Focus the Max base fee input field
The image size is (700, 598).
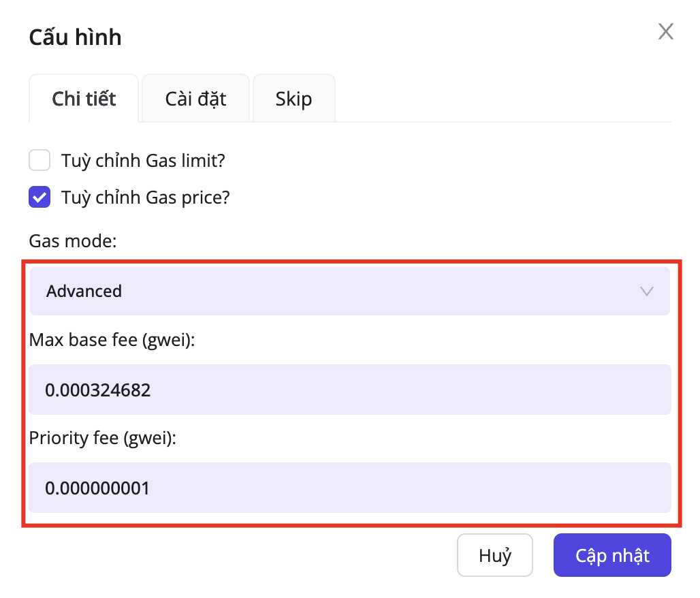point(349,390)
